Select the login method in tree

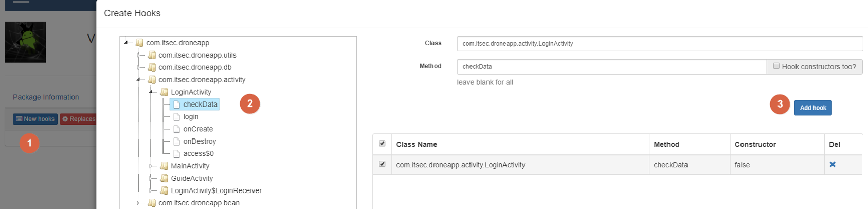pyautogui.click(x=191, y=117)
